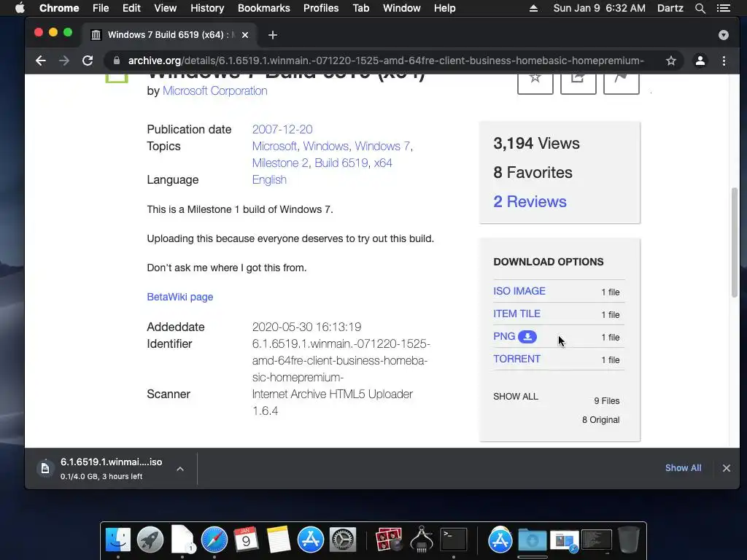Click the address bar URL
The image size is (747, 560).
(x=386, y=61)
